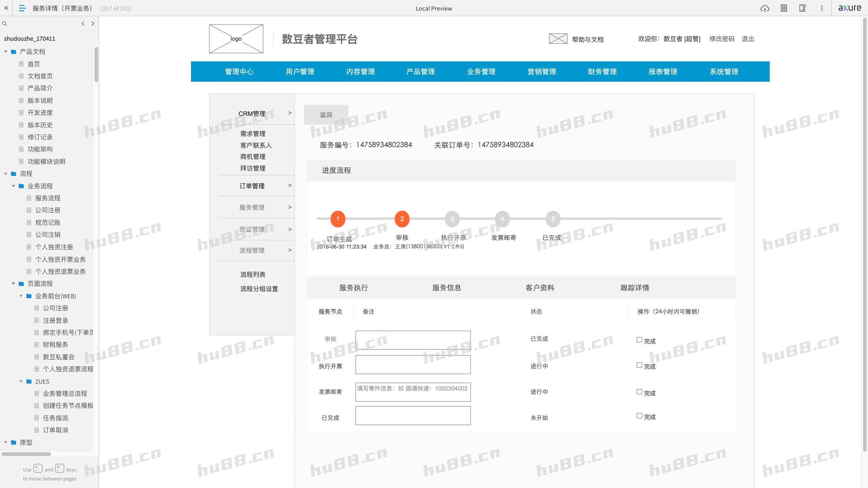Click the 发票邮寄 remark input field
Screen dimensions: 868x488
tap(413, 392)
